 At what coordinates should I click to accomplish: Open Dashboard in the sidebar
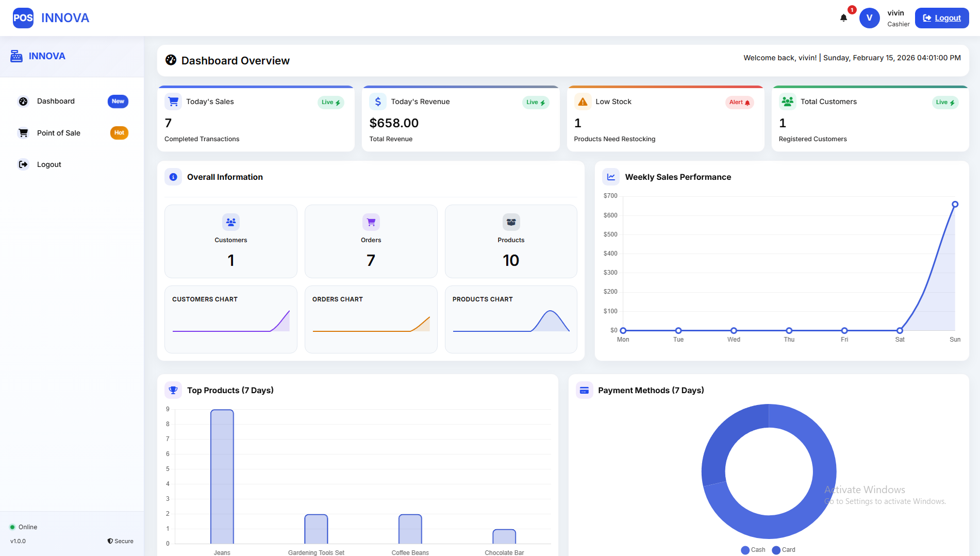coord(56,102)
